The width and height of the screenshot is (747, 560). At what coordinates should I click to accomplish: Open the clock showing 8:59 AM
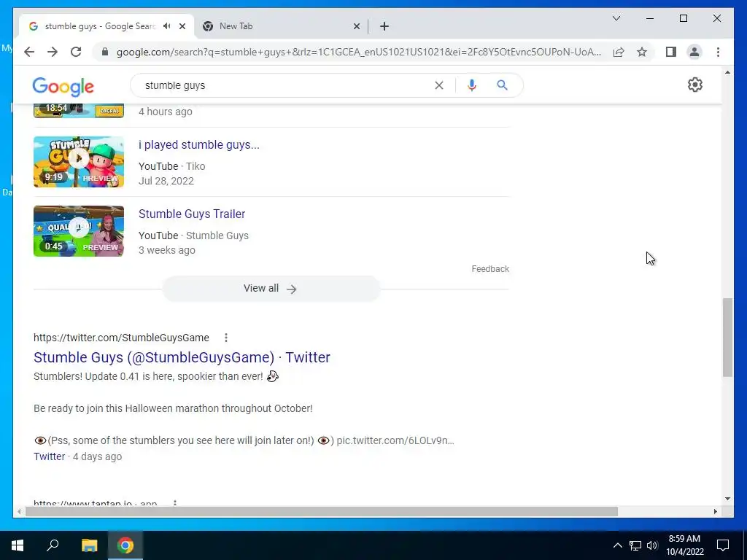tap(684, 545)
